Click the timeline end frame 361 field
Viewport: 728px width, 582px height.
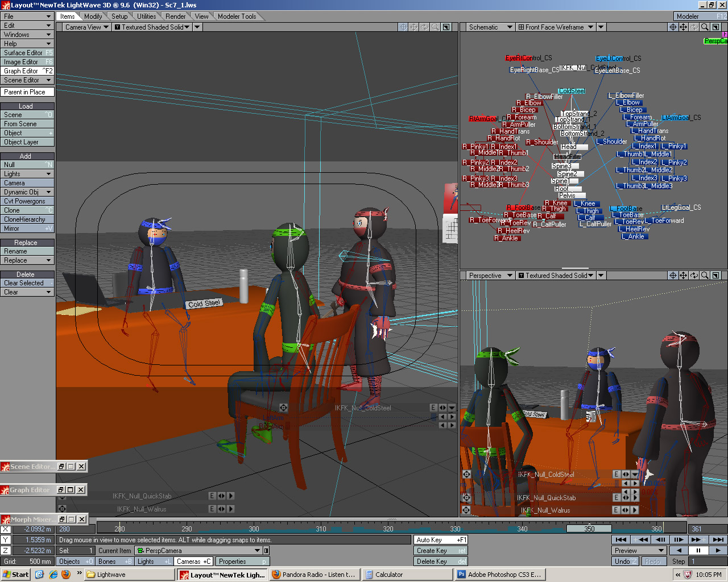(x=708, y=529)
